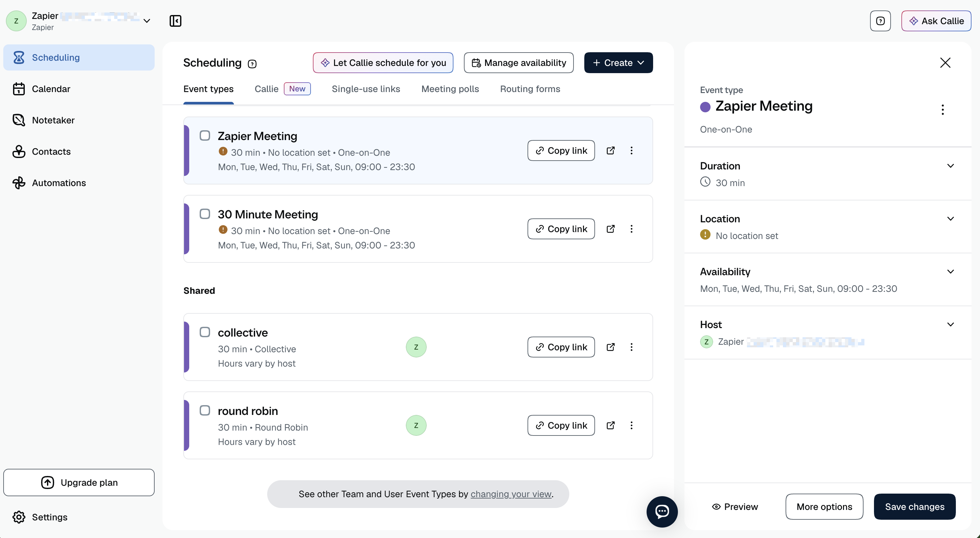
Task: Click the info icon next to the Scheduling heading
Action: [x=252, y=64]
